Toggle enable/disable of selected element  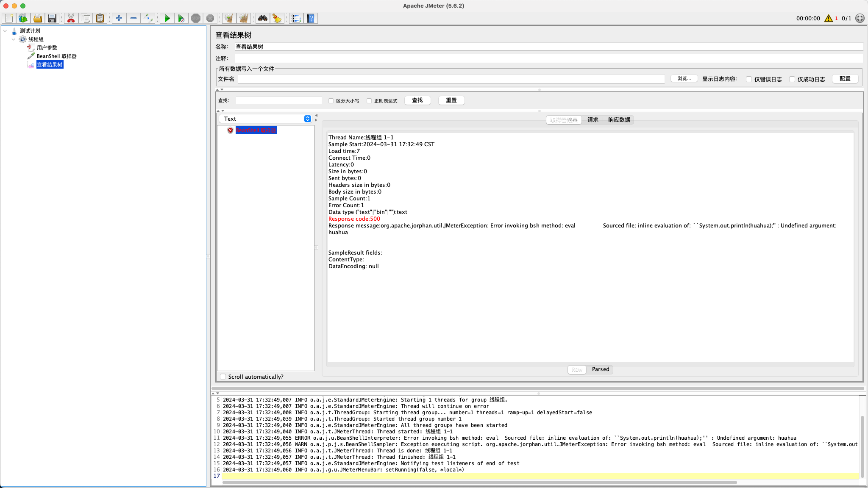point(148,18)
